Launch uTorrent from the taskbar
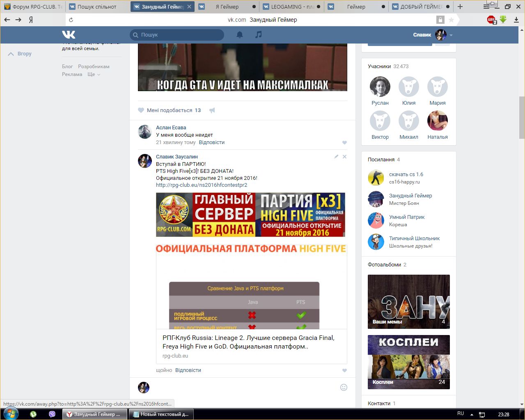The width and height of the screenshot is (525, 420). pyautogui.click(x=33, y=414)
